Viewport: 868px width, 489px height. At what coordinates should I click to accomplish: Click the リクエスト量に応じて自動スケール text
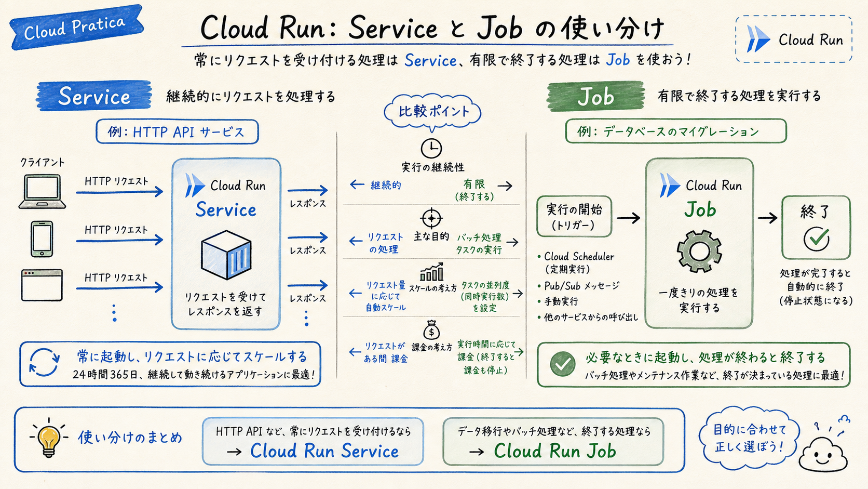tap(386, 296)
